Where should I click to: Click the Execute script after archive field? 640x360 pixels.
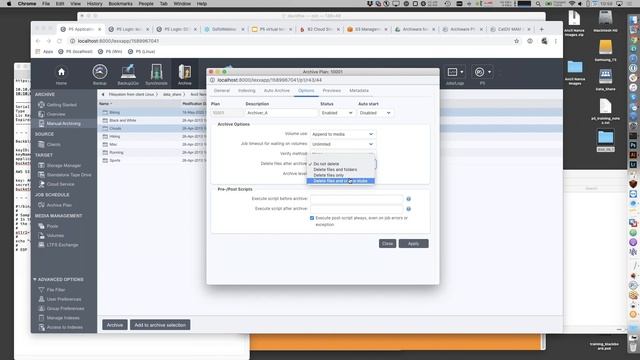pyautogui.click(x=357, y=209)
